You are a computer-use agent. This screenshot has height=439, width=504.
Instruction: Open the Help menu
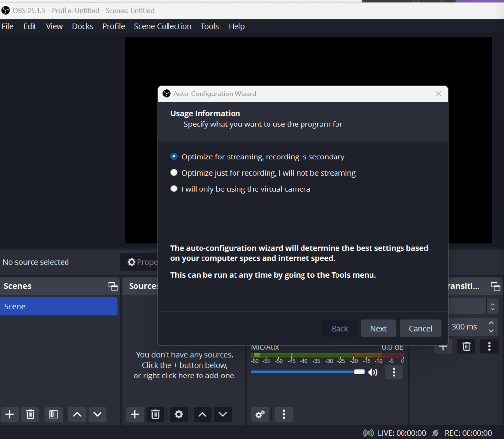point(236,26)
